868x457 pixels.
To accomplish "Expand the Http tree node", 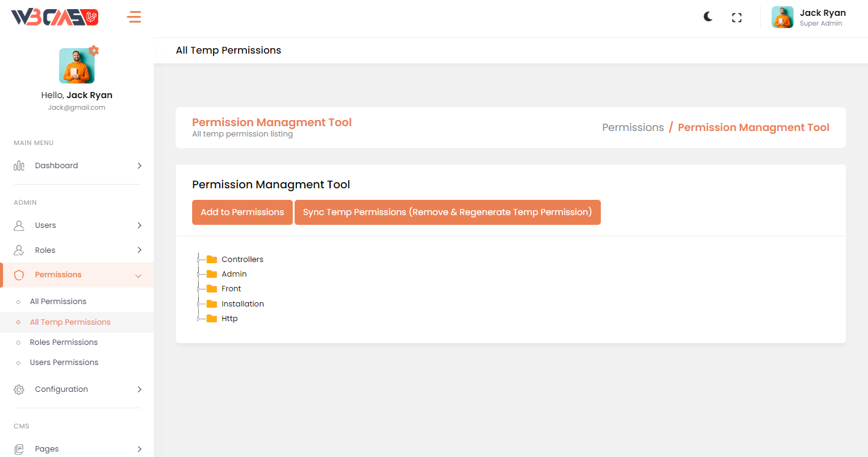I will point(198,319).
